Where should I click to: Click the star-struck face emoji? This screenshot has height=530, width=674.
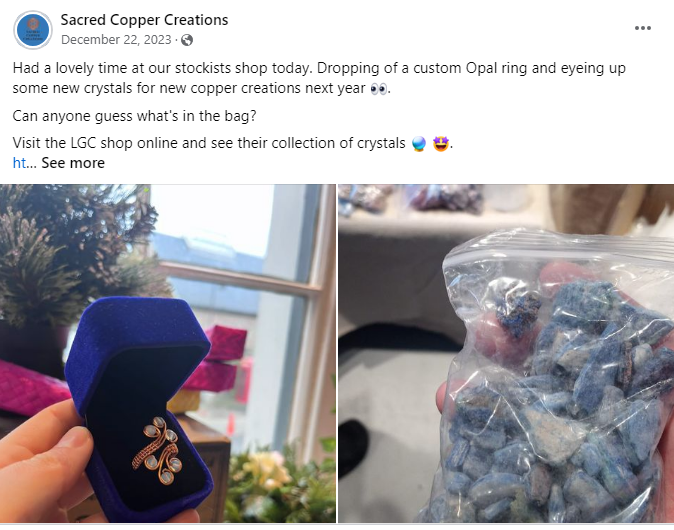pos(441,144)
